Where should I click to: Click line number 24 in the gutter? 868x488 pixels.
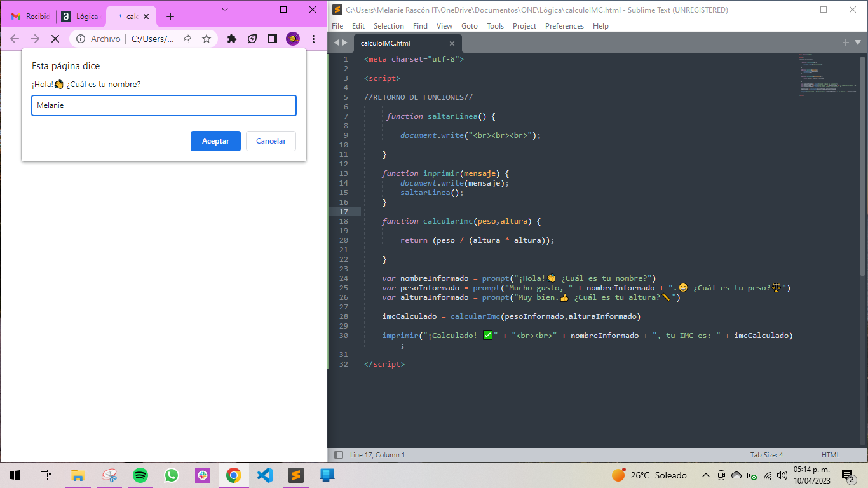click(344, 278)
